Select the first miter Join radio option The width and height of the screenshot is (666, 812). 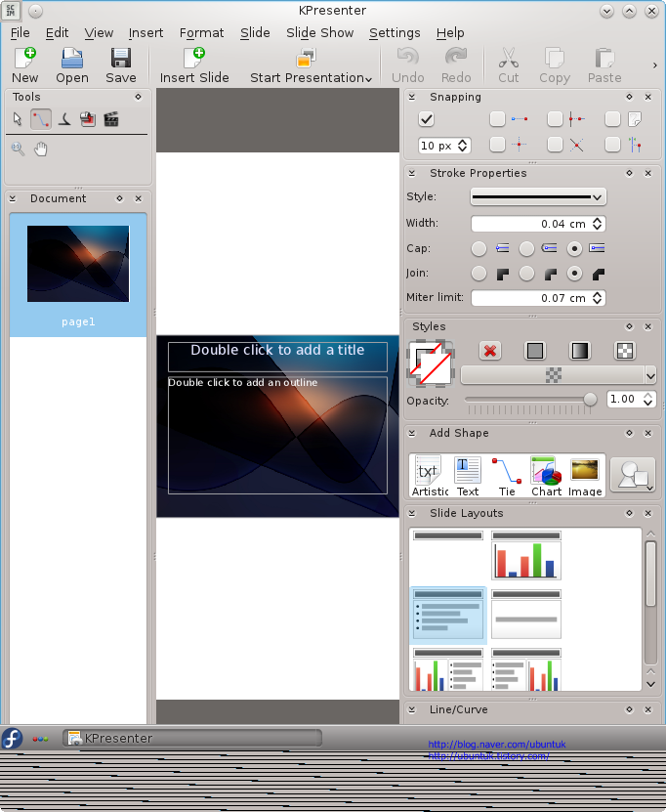click(x=479, y=274)
